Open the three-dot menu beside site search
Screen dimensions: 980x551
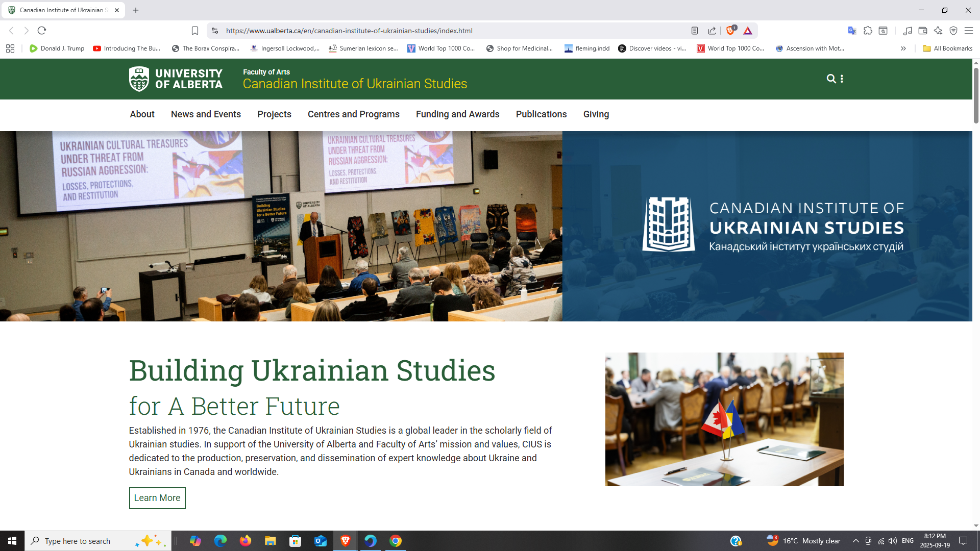pyautogui.click(x=842, y=79)
